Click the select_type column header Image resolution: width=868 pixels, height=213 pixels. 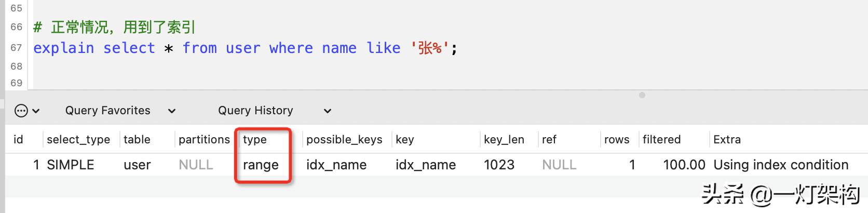(x=78, y=139)
